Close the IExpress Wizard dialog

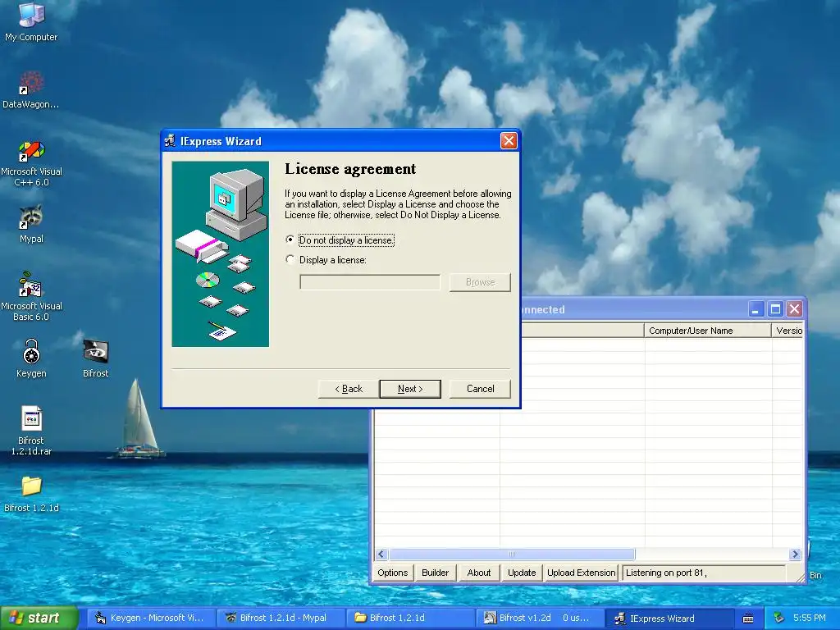point(509,141)
